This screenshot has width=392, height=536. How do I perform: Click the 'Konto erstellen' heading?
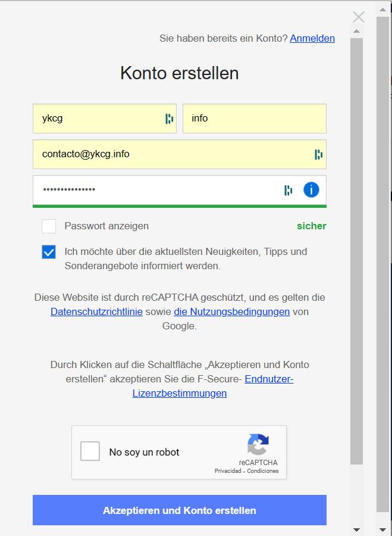179,73
